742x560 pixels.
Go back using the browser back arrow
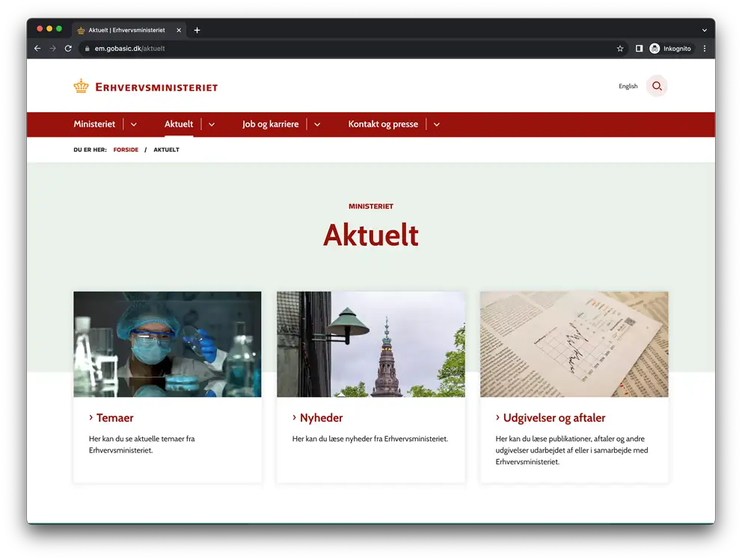[x=37, y=49]
